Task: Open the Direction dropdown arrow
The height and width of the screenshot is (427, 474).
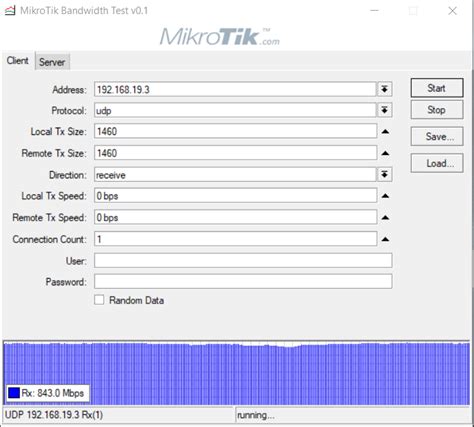Action: tap(384, 174)
